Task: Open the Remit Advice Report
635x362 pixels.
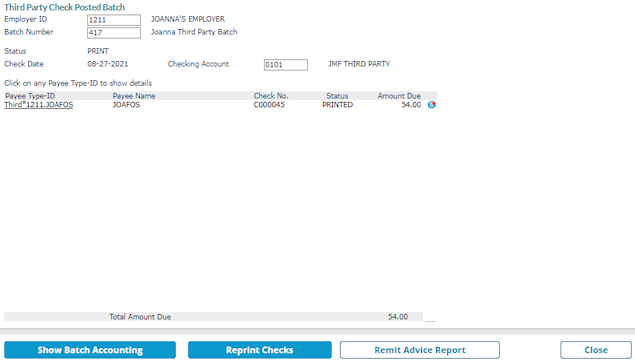Action: click(420, 350)
